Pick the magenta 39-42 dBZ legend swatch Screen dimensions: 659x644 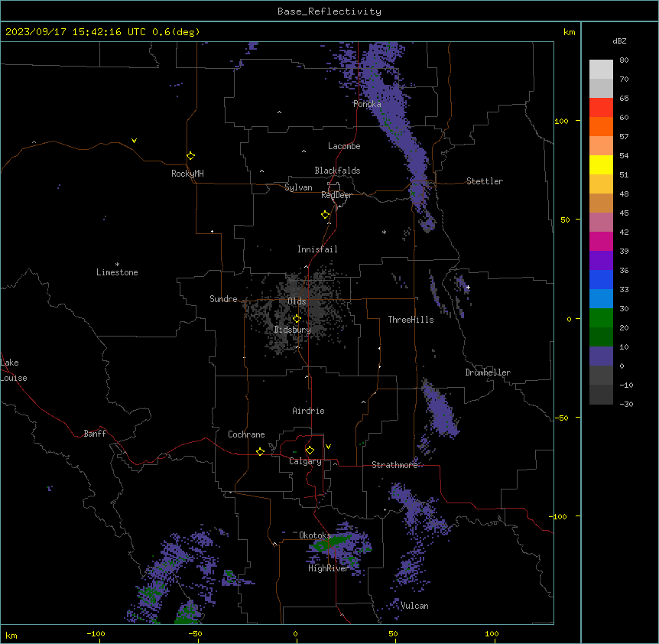pyautogui.click(x=601, y=241)
